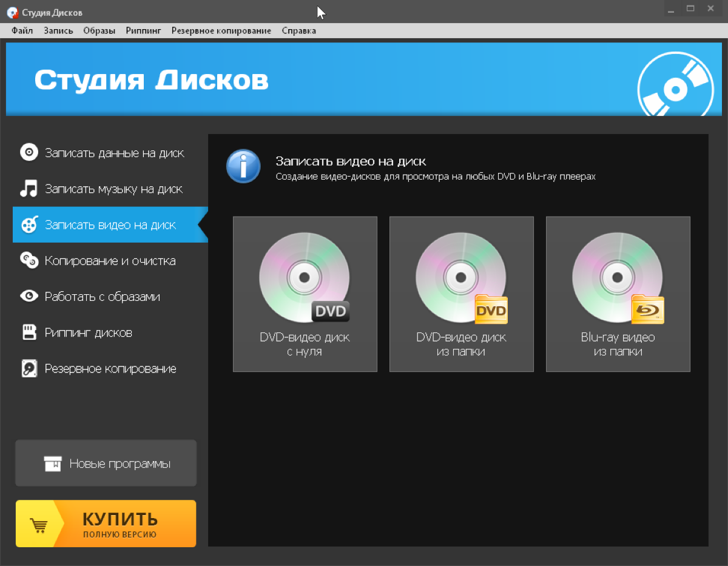The height and width of the screenshot is (566, 728).
Task: Click КУПИТЬ полную версию button
Action: [x=106, y=524]
